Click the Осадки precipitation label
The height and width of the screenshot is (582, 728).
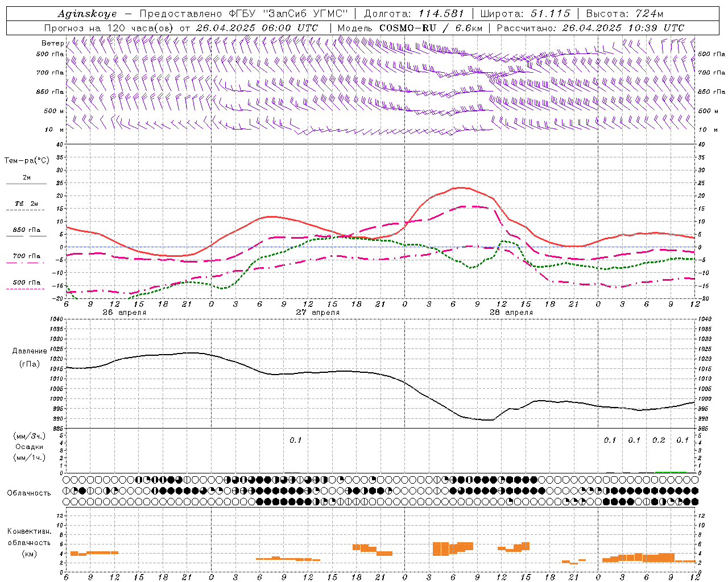pos(30,447)
